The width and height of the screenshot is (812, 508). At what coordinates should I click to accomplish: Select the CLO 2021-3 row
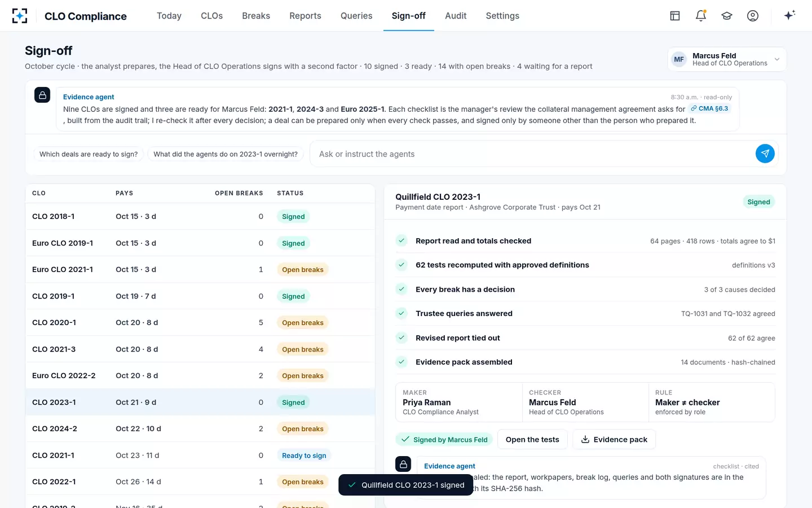pyautogui.click(x=200, y=349)
